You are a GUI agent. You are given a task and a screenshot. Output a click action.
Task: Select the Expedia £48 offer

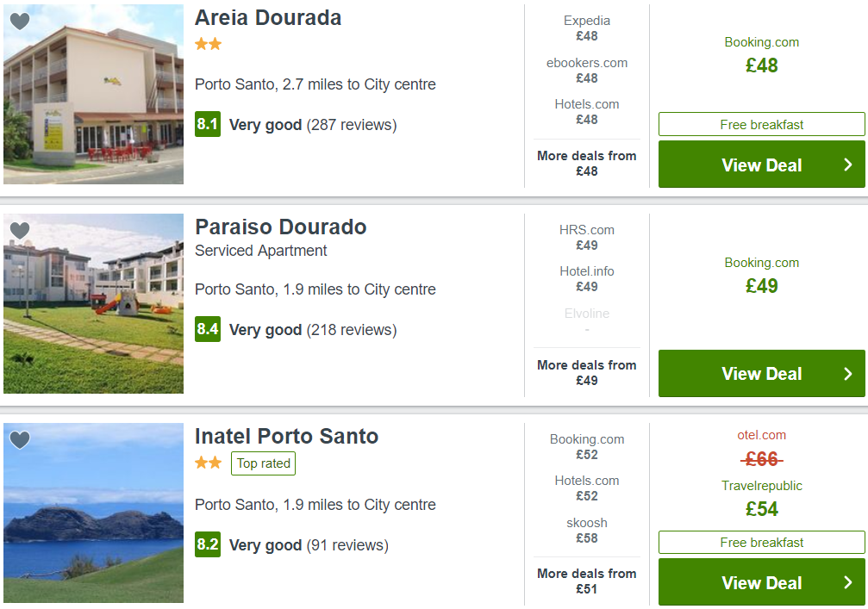tap(587, 28)
